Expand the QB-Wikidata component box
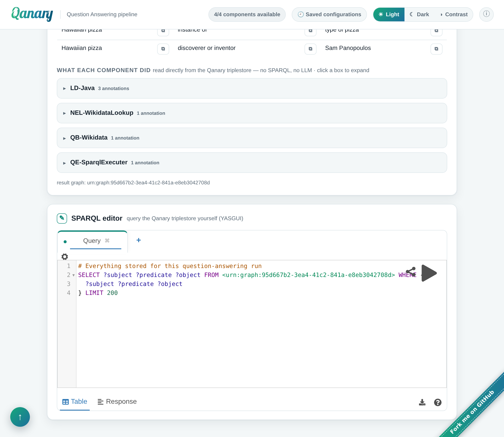Screen dimensions: 504x437 [252, 138]
